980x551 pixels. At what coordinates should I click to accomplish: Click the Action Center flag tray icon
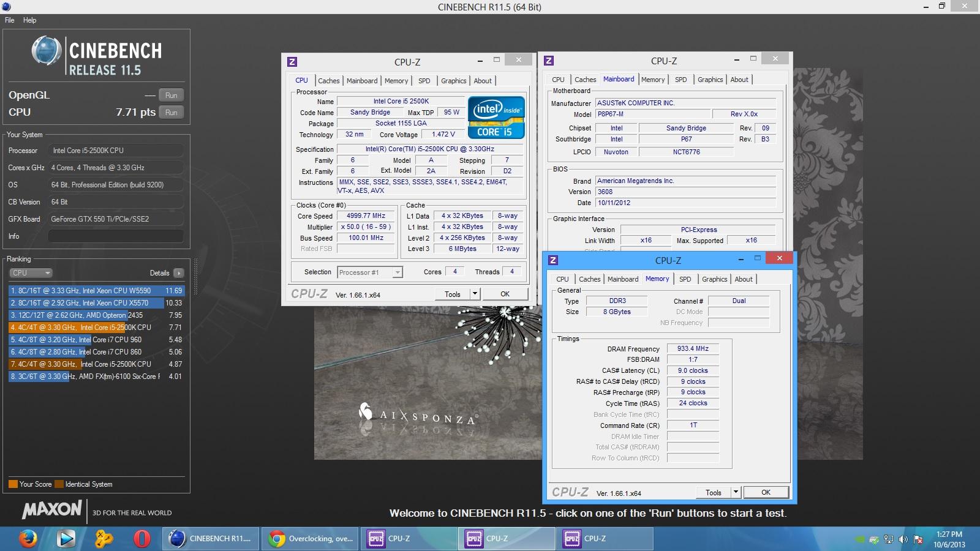(x=918, y=539)
